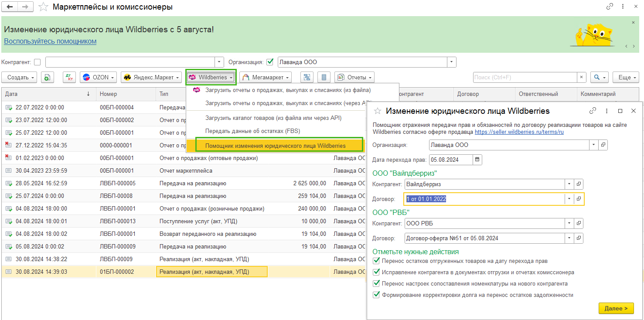Viewport: 644px width, 320px height.
Task: Click the Дата перехода прав date field
Action: tap(451, 160)
